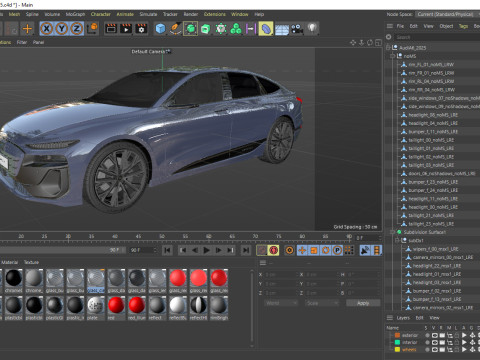Add a Light object

312,28
